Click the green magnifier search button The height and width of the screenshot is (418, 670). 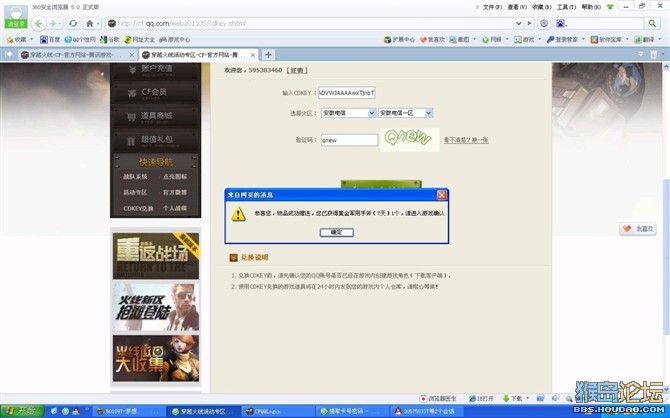[652, 24]
